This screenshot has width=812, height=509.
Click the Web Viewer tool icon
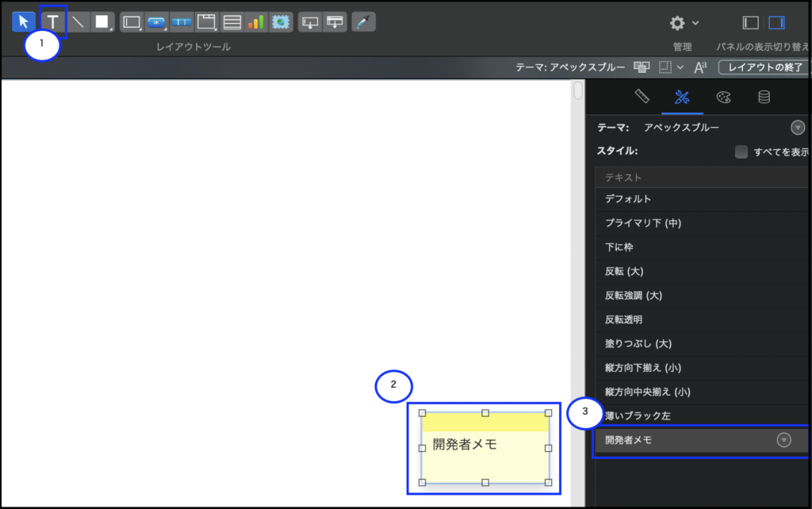click(281, 22)
